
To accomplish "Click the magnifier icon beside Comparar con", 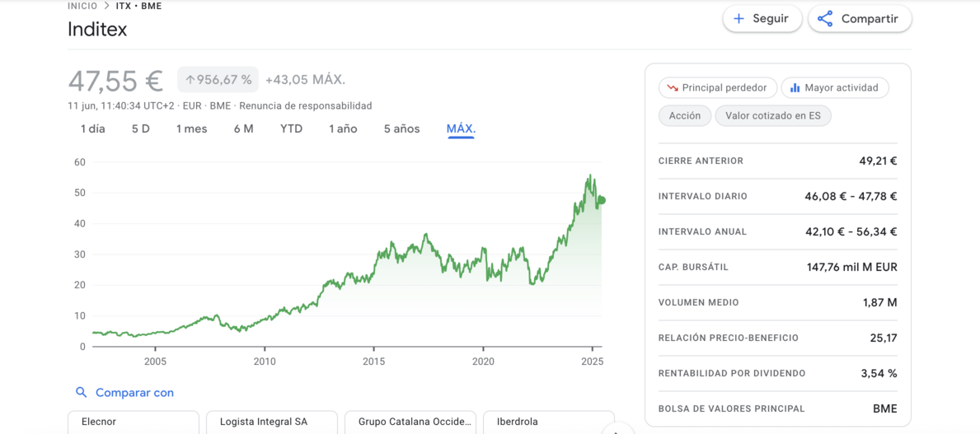I will point(81,392).
